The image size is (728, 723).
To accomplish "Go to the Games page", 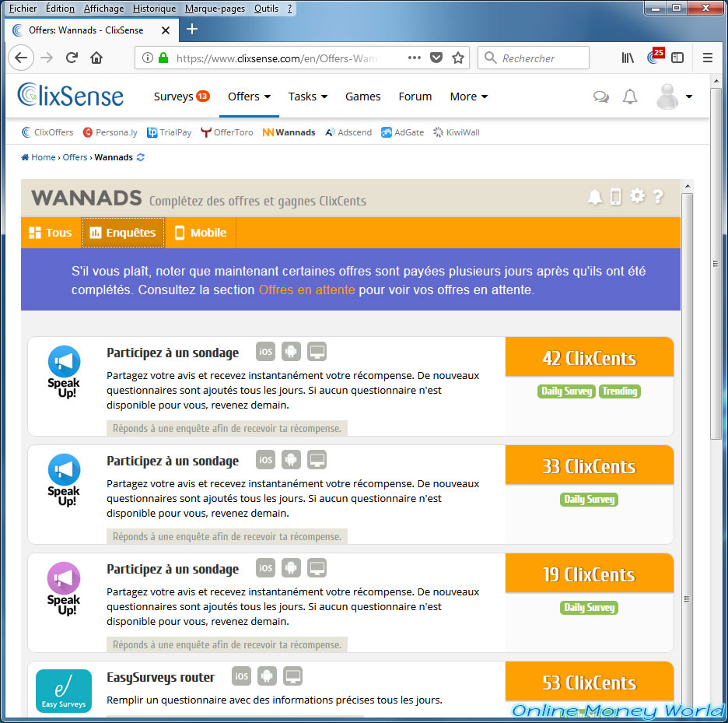I will click(362, 97).
